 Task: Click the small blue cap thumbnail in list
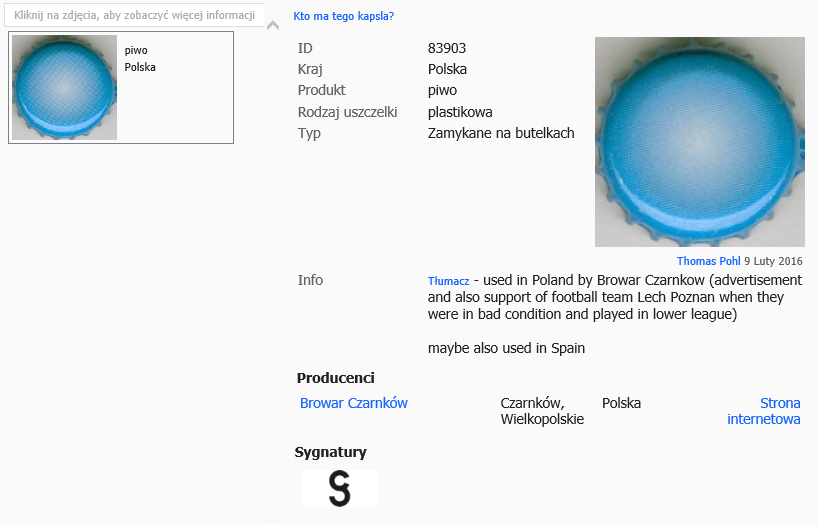pos(65,88)
